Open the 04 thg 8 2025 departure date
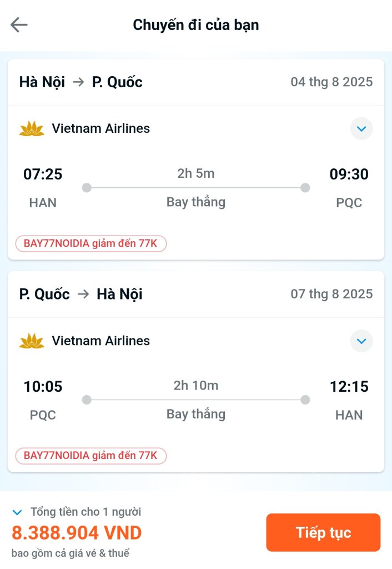Image resolution: width=392 pixels, height=569 pixels. (x=331, y=82)
